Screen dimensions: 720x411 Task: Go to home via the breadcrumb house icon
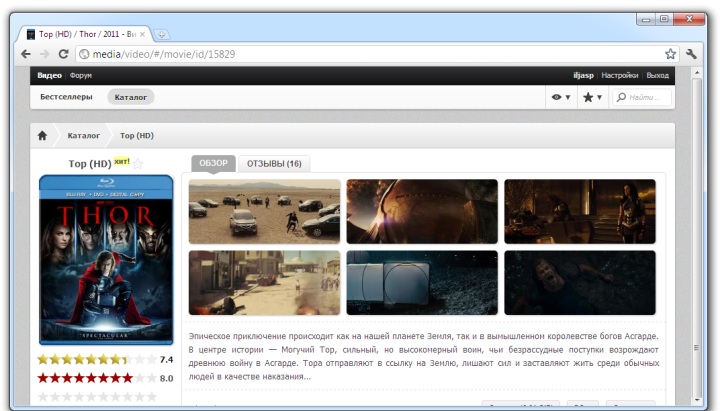point(42,135)
